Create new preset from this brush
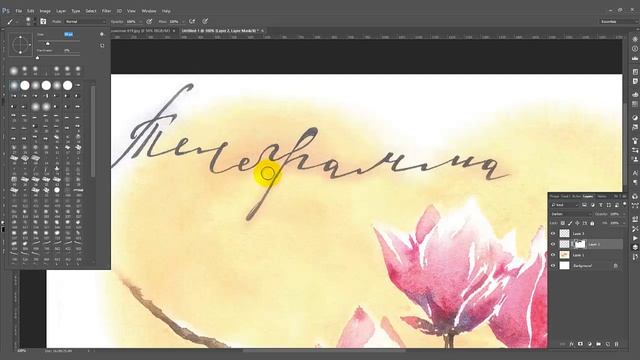This screenshot has width=640, height=360. 102,46
